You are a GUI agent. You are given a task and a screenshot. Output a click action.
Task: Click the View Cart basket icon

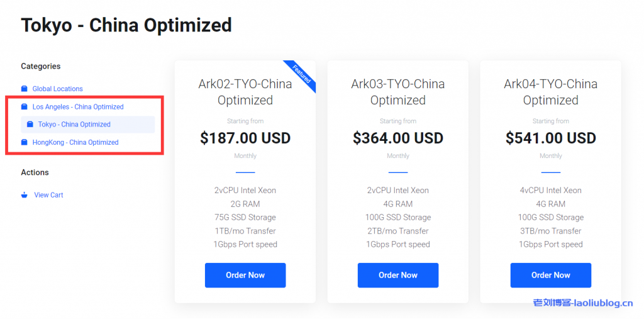(x=24, y=195)
